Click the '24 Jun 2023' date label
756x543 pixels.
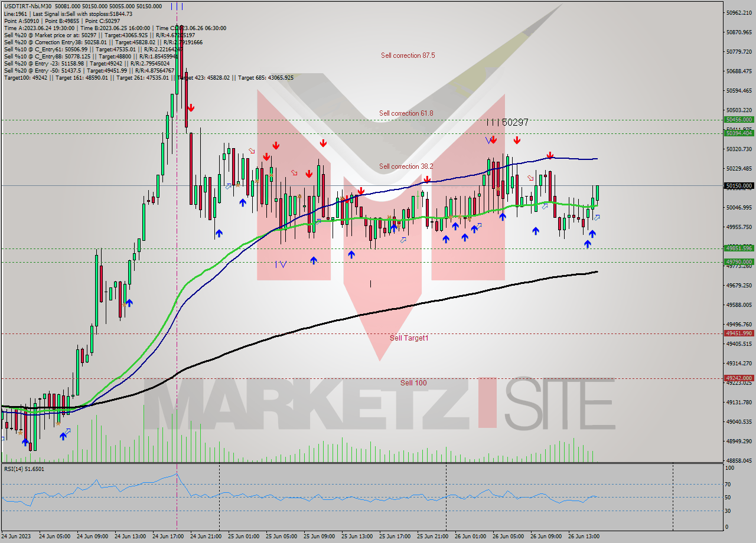[17, 537]
